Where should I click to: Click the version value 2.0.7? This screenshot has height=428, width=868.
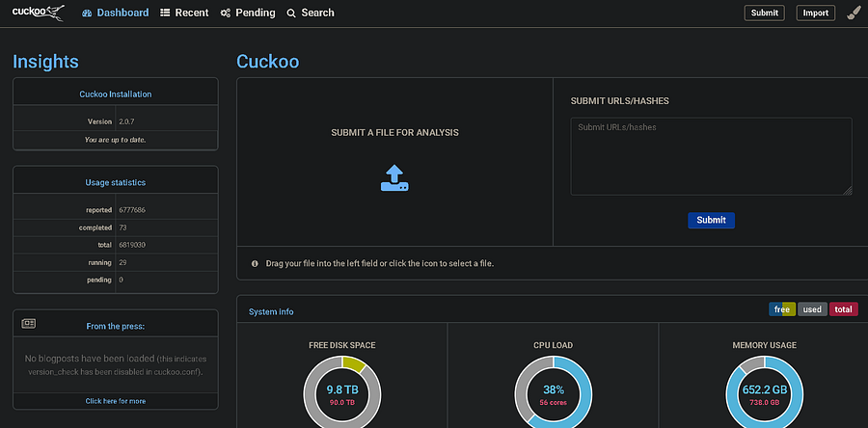126,121
